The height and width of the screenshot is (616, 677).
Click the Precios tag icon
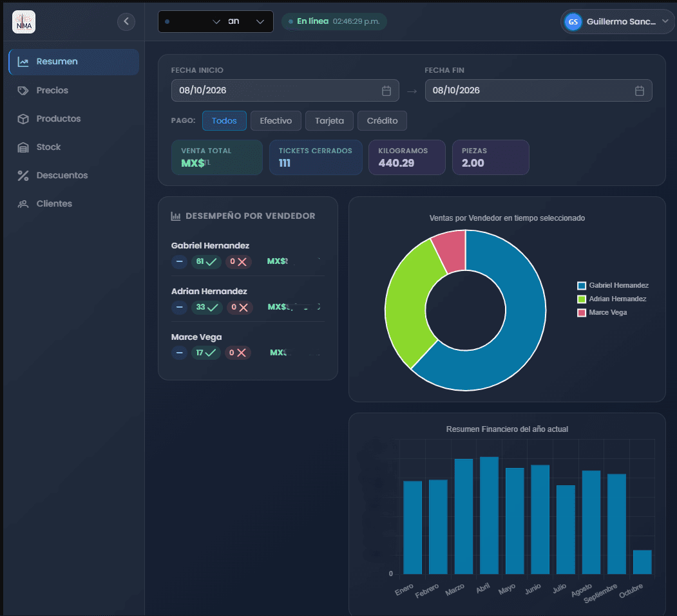point(23,91)
